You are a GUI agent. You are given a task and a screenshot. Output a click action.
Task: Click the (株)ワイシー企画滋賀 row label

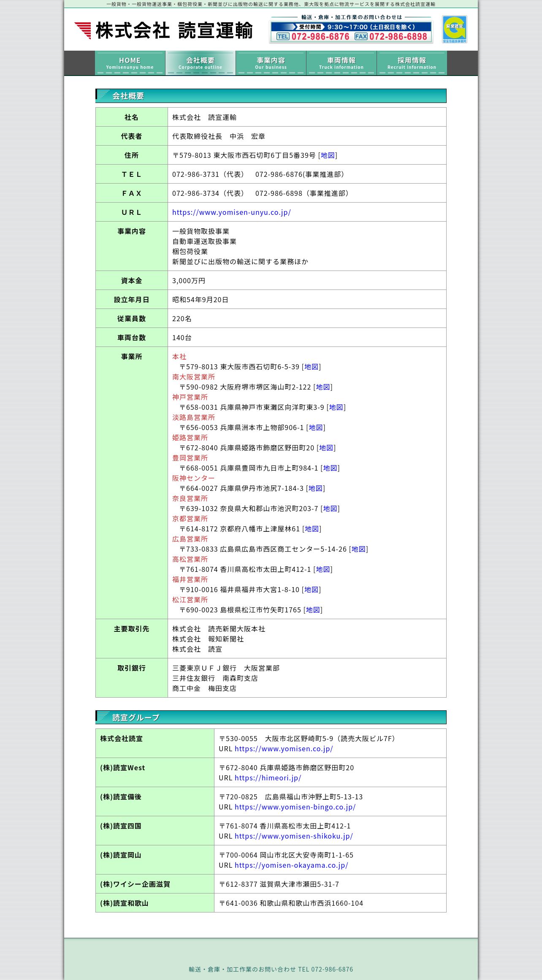click(x=135, y=884)
